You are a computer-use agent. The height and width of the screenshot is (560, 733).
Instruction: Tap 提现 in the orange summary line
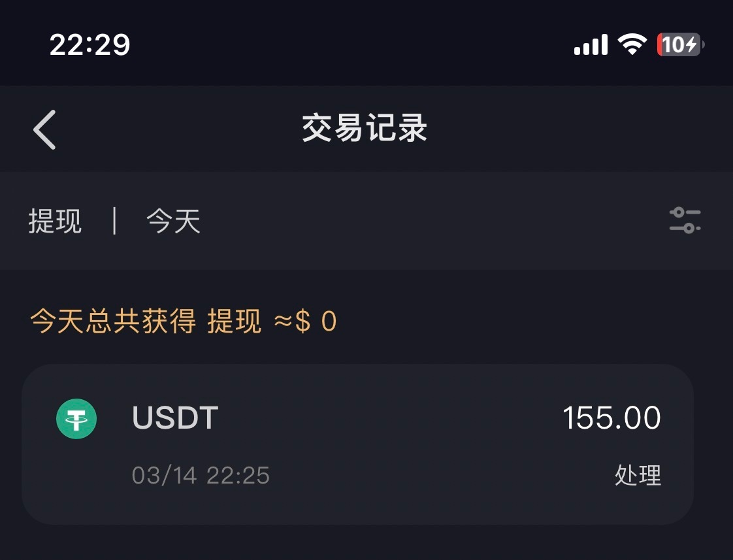tap(234, 322)
